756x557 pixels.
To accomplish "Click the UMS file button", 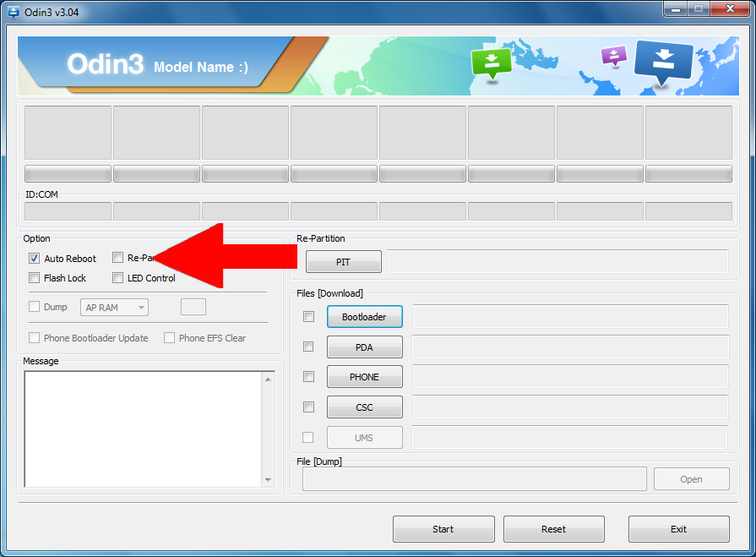I will [x=365, y=438].
